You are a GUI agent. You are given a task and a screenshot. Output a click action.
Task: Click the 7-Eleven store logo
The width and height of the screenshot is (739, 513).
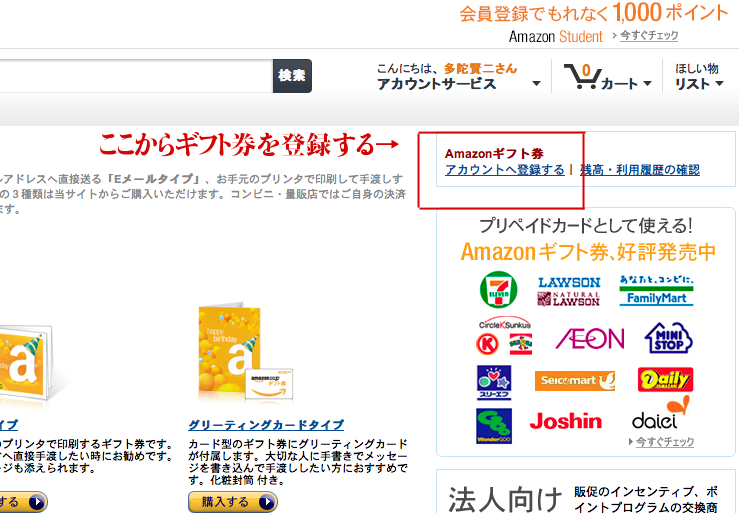point(499,290)
